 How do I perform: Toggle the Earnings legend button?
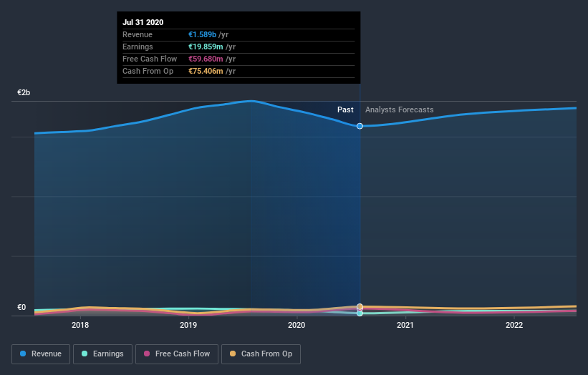point(102,354)
